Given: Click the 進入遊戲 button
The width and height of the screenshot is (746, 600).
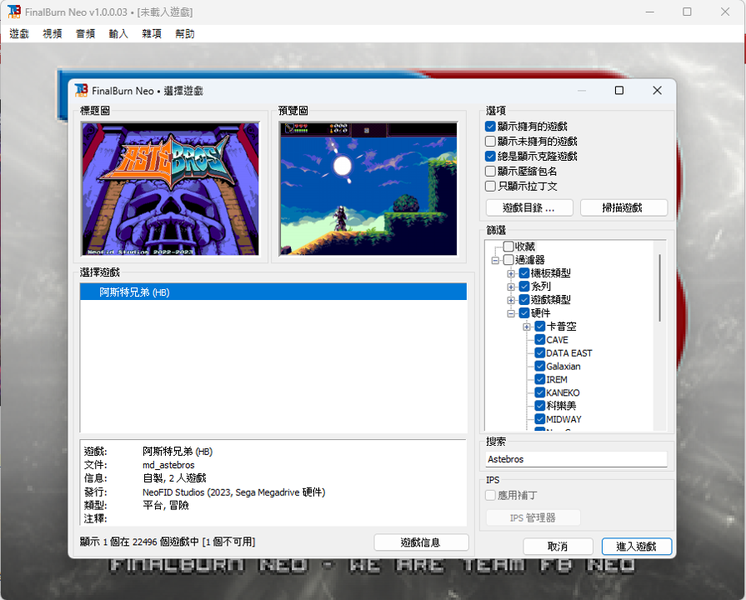Looking at the screenshot, I should (x=637, y=547).
